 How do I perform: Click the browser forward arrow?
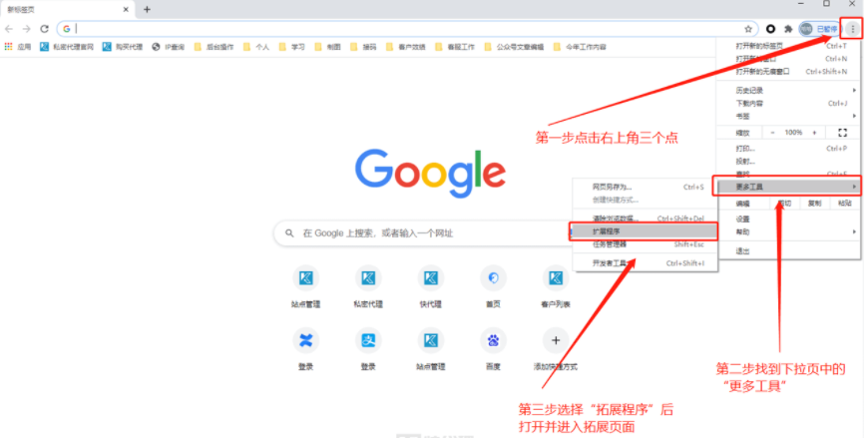click(27, 29)
